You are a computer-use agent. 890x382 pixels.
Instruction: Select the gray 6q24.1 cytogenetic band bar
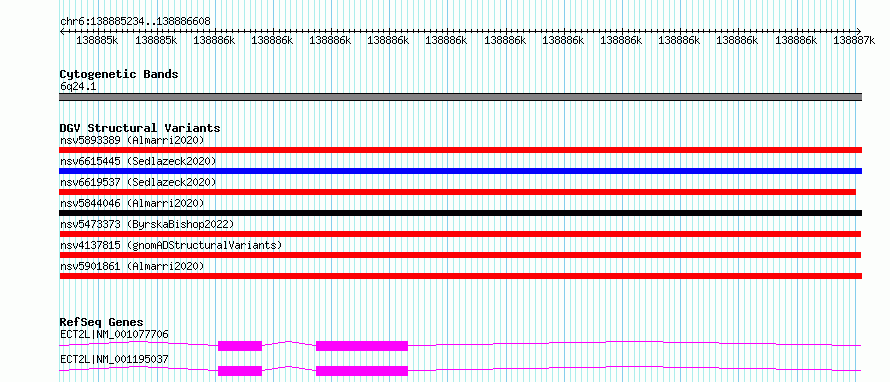[x=461, y=97]
